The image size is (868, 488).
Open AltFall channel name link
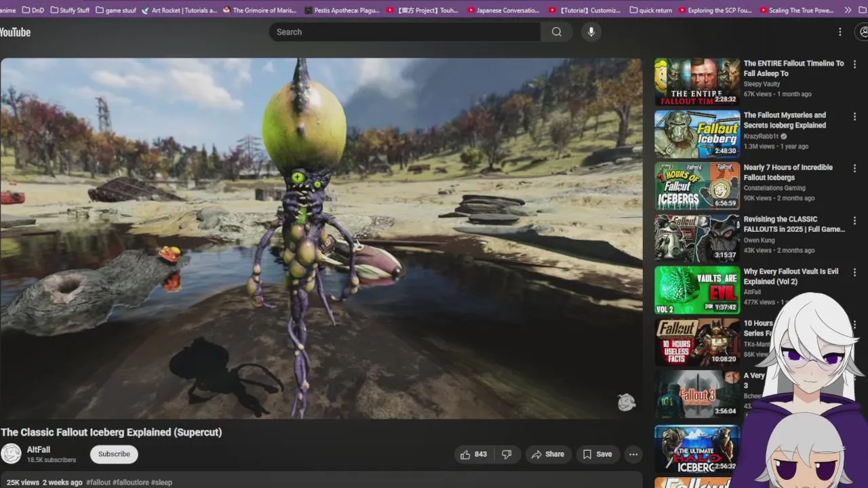[x=39, y=449]
